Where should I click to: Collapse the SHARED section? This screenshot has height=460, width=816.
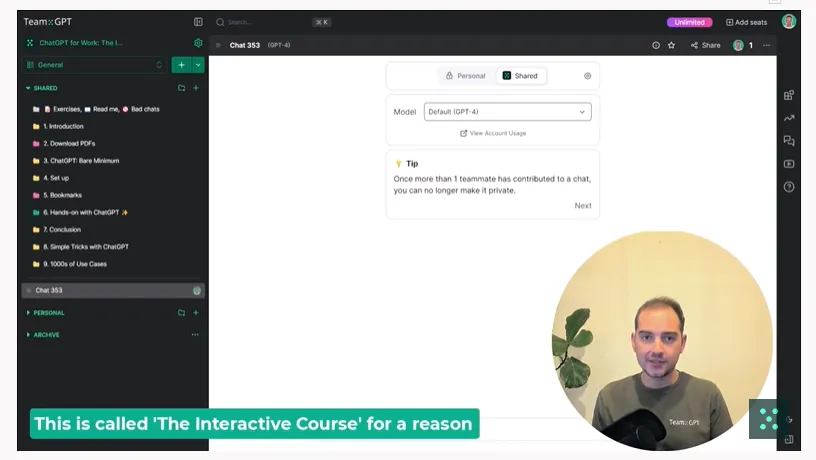pos(42,88)
